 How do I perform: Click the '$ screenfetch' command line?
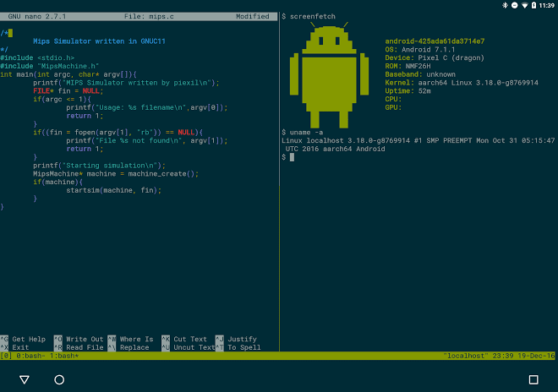(x=309, y=16)
